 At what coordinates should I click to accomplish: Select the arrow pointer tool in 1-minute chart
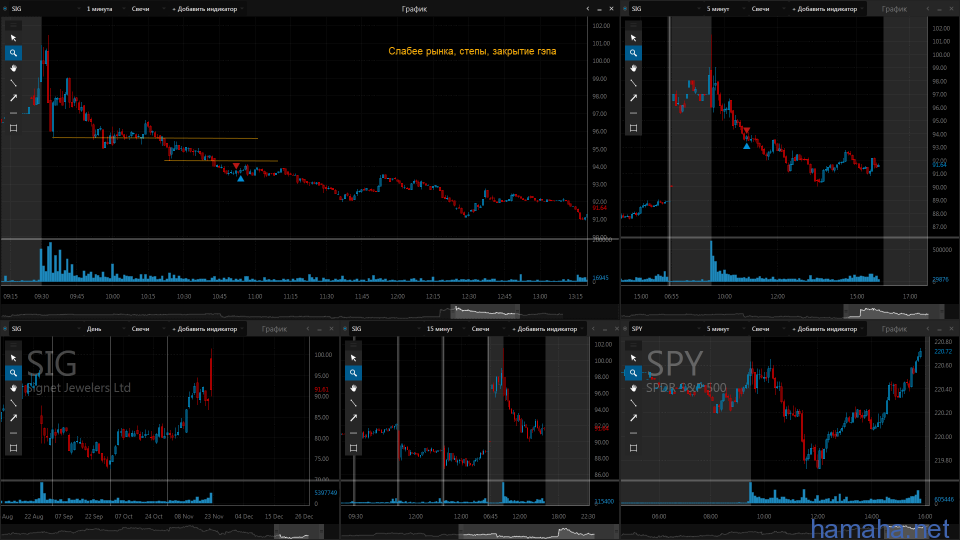tap(14, 38)
